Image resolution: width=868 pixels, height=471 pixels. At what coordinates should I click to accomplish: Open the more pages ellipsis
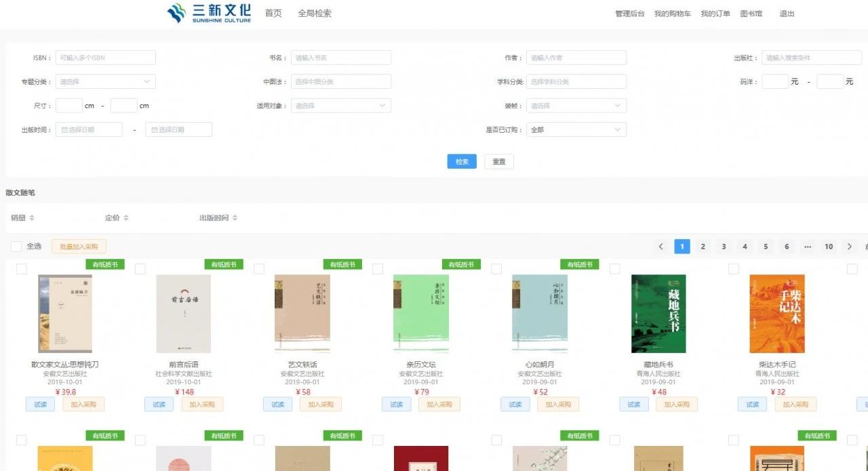[x=808, y=247]
